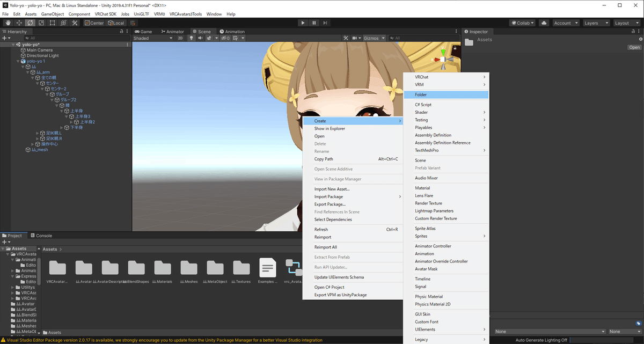Click the Visual Studio update warning message
The image size is (644, 344).
[165, 340]
